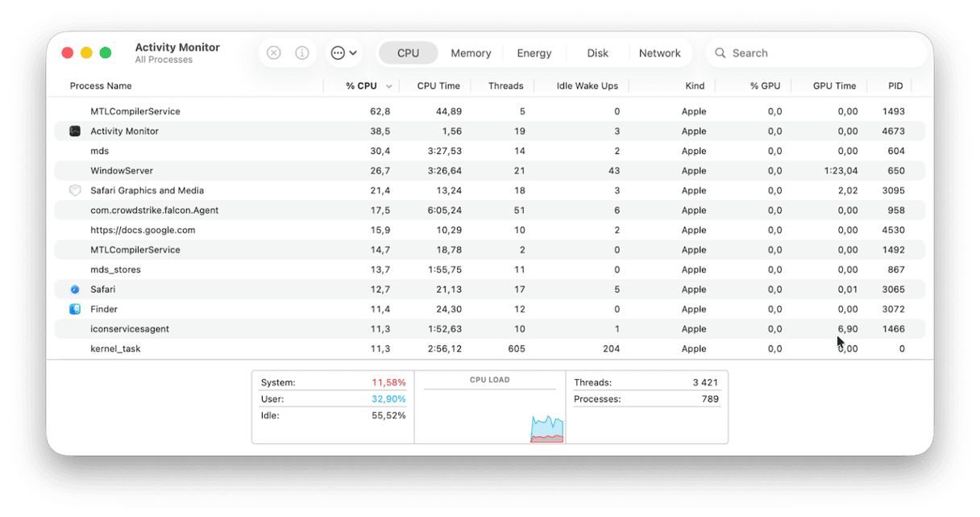Viewport: 980px width, 517px height.
Task: Select the MTLCompilerService row with PID 1493
Action: click(x=490, y=112)
